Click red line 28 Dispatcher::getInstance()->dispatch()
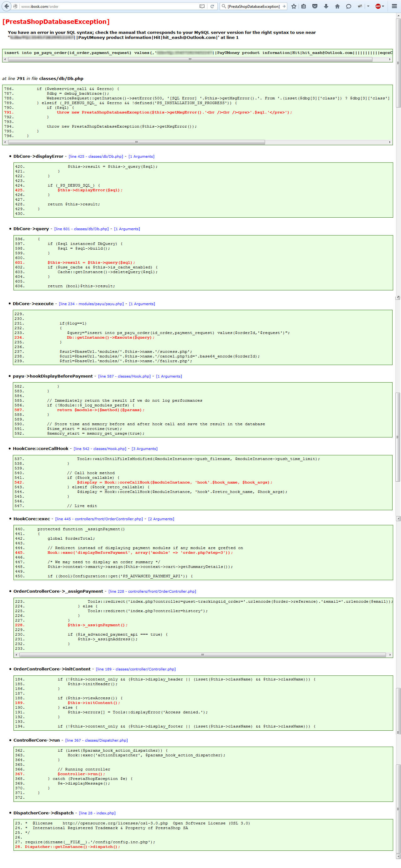Screen dimensions: 401x868 [x=72, y=847]
